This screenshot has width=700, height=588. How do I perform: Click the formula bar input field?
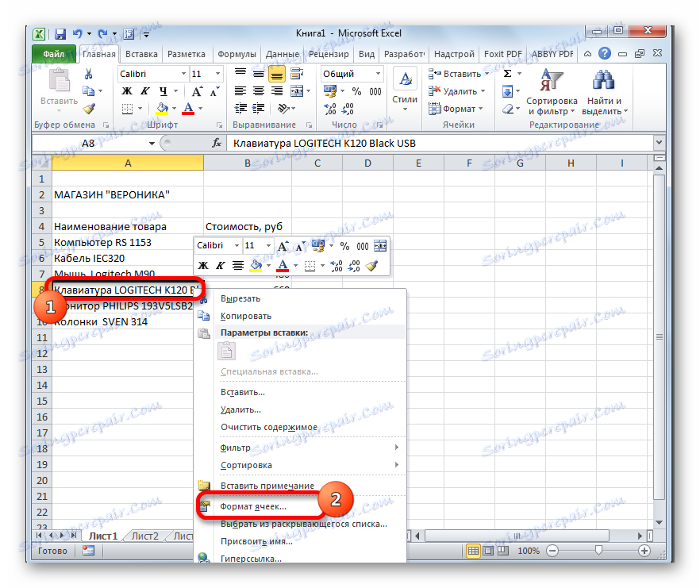(440, 144)
